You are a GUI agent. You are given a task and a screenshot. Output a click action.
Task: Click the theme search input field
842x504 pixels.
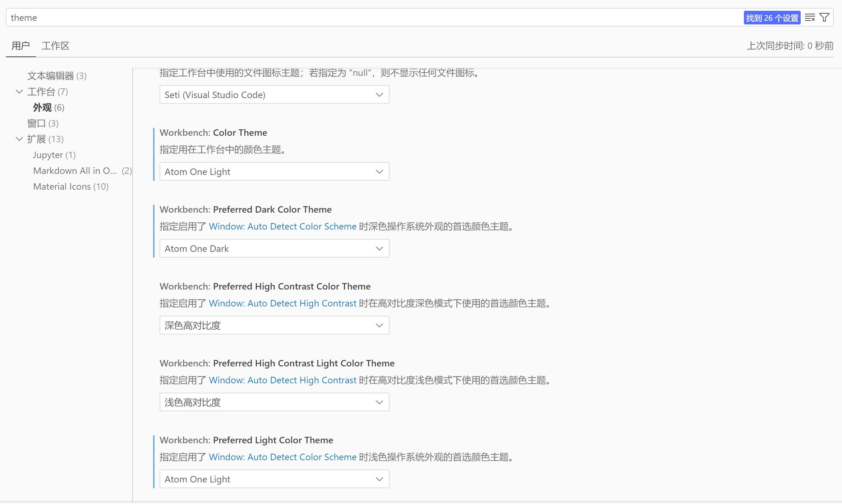pyautogui.click(x=359, y=18)
